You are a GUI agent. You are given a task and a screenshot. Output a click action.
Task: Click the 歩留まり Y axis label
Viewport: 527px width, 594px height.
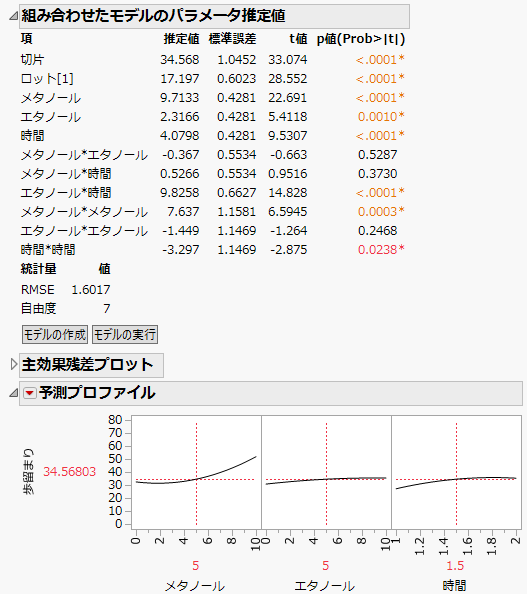tap(28, 472)
